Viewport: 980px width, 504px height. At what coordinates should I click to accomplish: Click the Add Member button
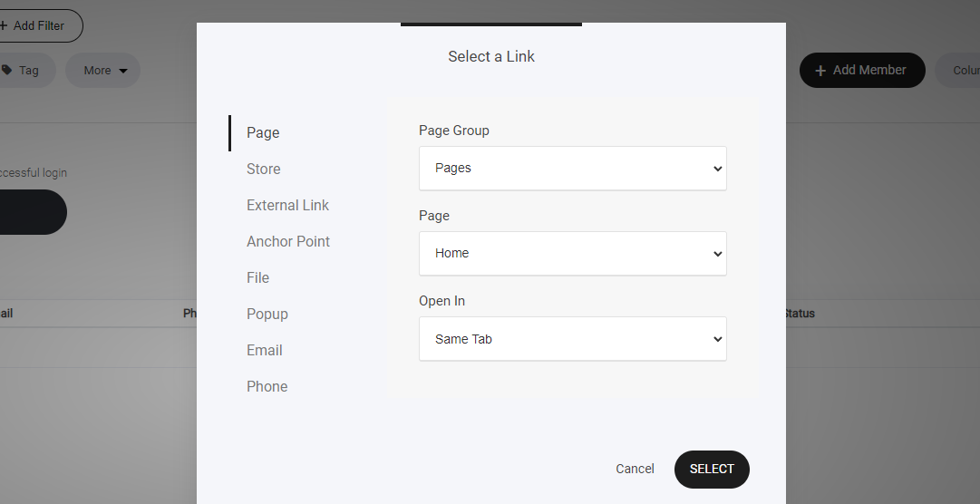(861, 70)
